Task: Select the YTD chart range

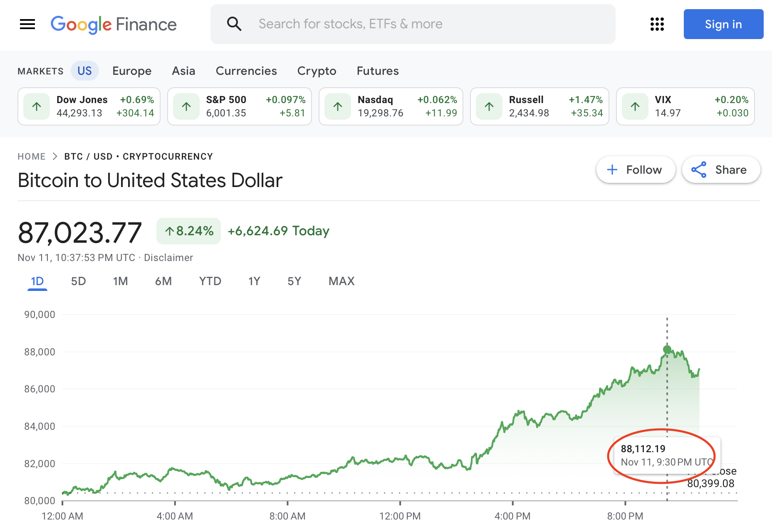Action: 210,281
